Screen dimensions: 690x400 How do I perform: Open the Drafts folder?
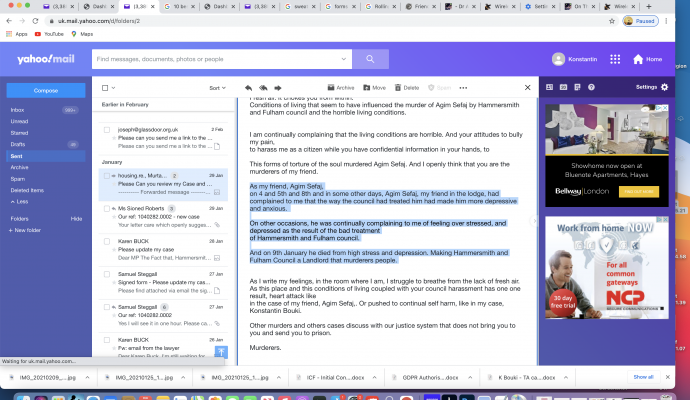[x=19, y=144]
